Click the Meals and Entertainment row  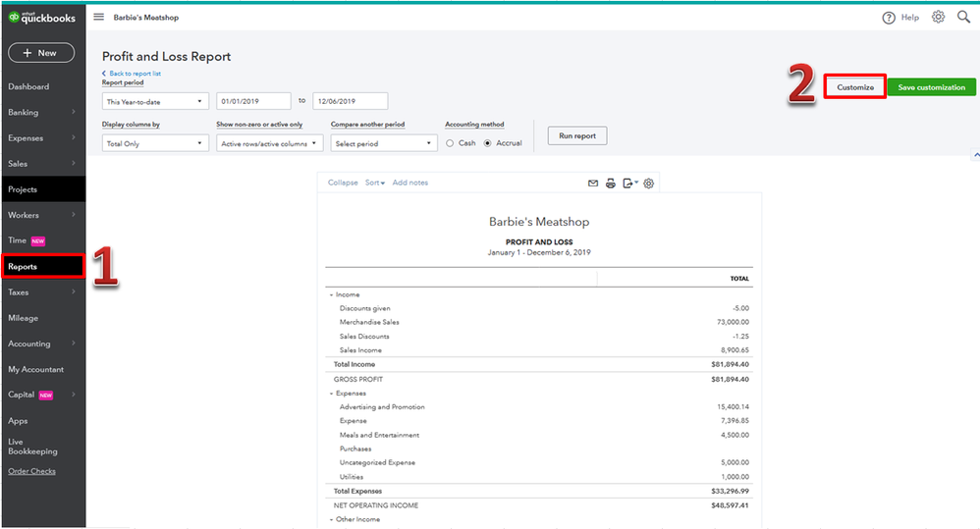[539, 436]
